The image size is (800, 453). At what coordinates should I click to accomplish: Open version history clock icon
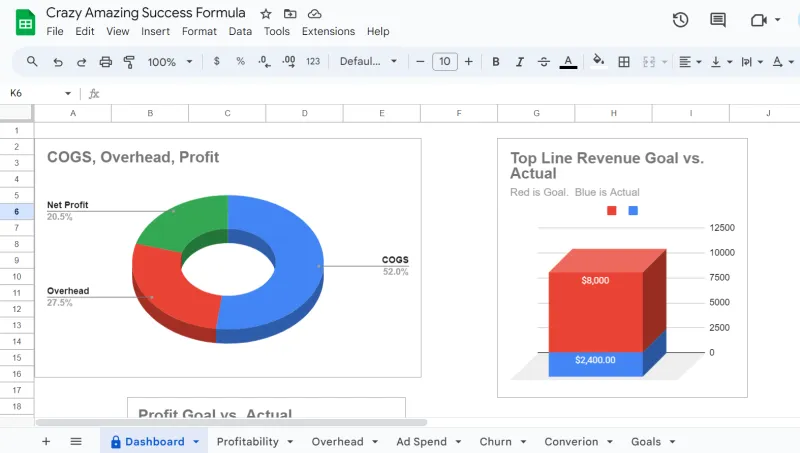point(680,20)
